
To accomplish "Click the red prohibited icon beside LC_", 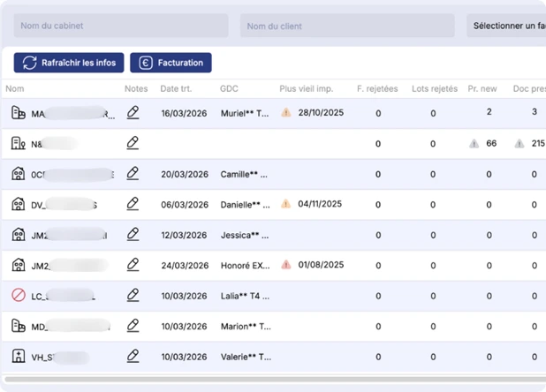I will point(19,295).
